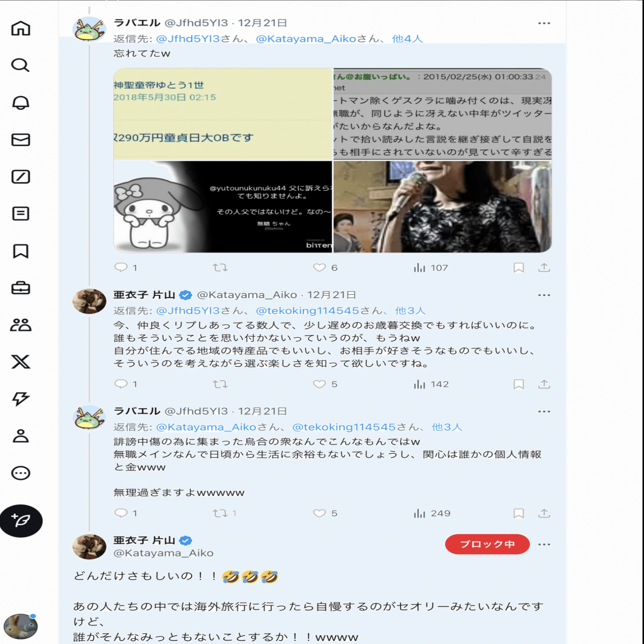Open the Search magnifier in sidebar
This screenshot has width=644, height=644.
coord(21,65)
